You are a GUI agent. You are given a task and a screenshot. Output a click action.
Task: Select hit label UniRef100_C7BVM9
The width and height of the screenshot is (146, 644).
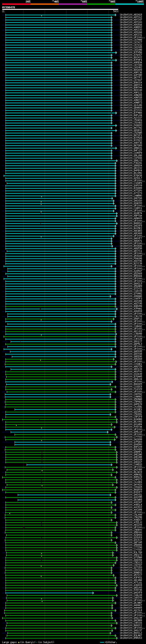click(131, 334)
